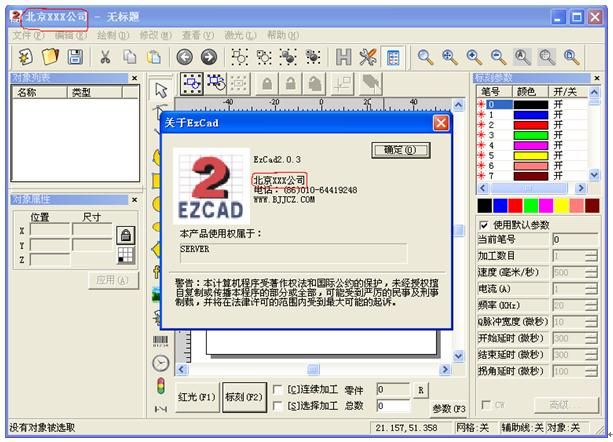Click the frequency KHz value stepper
The image size is (613, 442).
click(591, 305)
